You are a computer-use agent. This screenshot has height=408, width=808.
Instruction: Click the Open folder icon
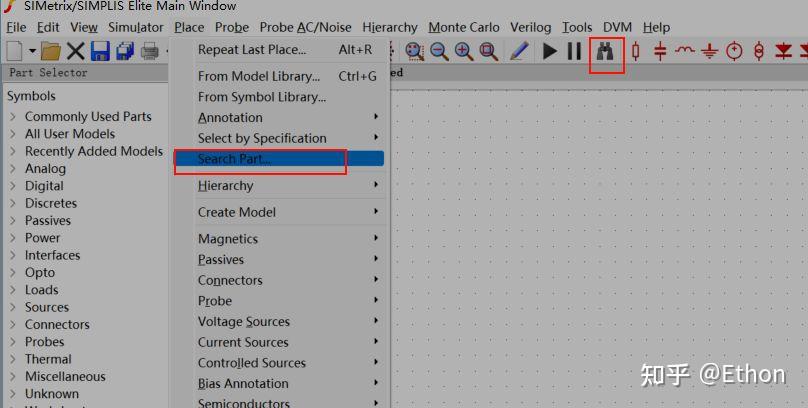pyautogui.click(x=51, y=51)
